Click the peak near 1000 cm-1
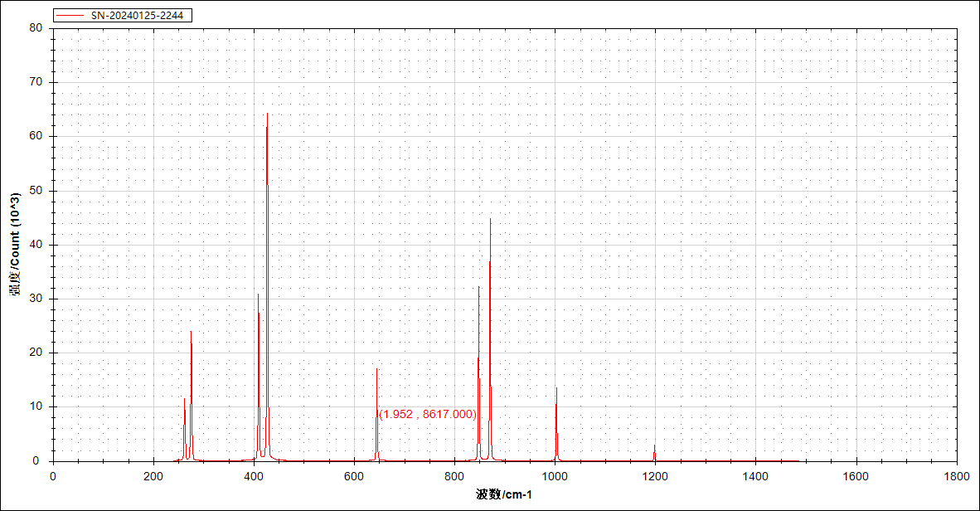Image resolution: width=980 pixels, height=511 pixels. (x=555, y=390)
